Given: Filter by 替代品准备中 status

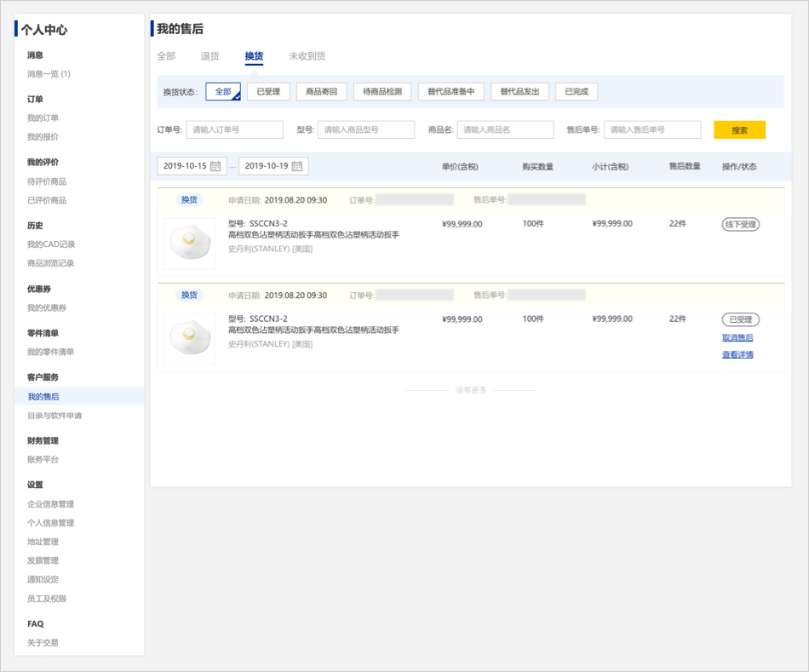Looking at the screenshot, I should click(x=451, y=92).
